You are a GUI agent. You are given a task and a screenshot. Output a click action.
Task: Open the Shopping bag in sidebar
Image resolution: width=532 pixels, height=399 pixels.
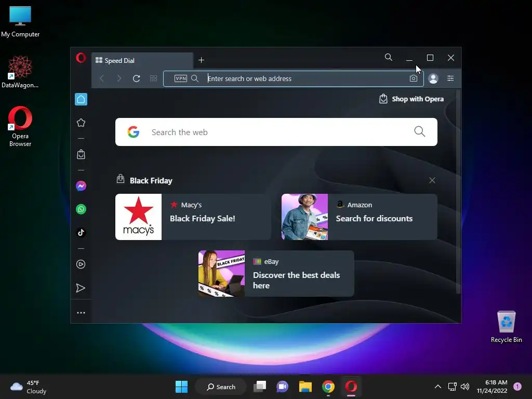(81, 154)
